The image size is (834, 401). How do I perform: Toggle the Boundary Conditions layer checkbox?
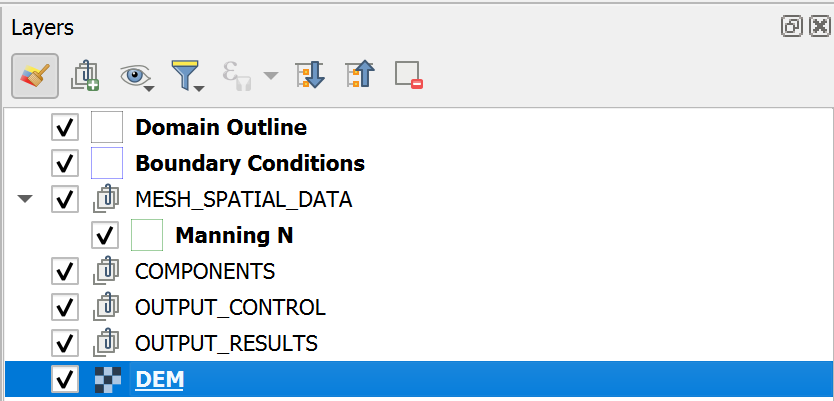point(65,163)
